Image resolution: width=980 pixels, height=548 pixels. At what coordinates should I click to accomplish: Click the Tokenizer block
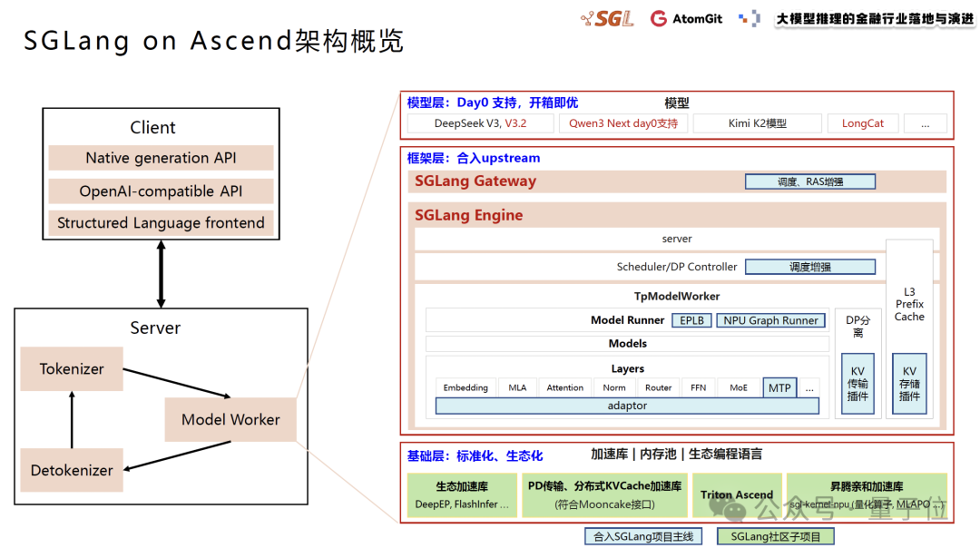pyautogui.click(x=72, y=368)
